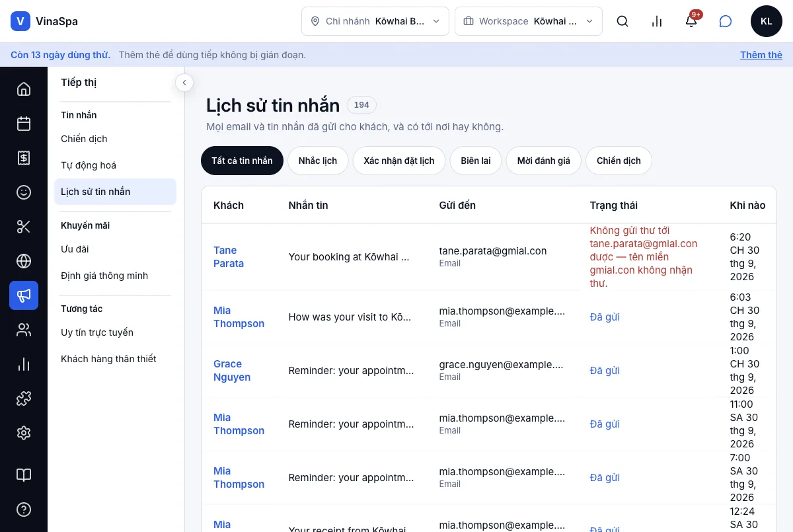Click 'Your booking at Kōwhai ...' message
793x532 pixels.
pyautogui.click(x=349, y=256)
